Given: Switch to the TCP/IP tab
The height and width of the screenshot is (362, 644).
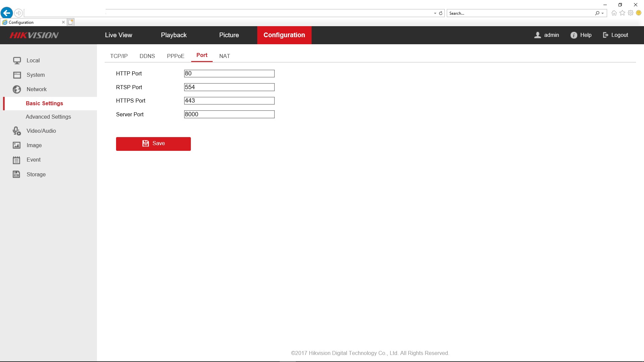Looking at the screenshot, I should pos(119,56).
